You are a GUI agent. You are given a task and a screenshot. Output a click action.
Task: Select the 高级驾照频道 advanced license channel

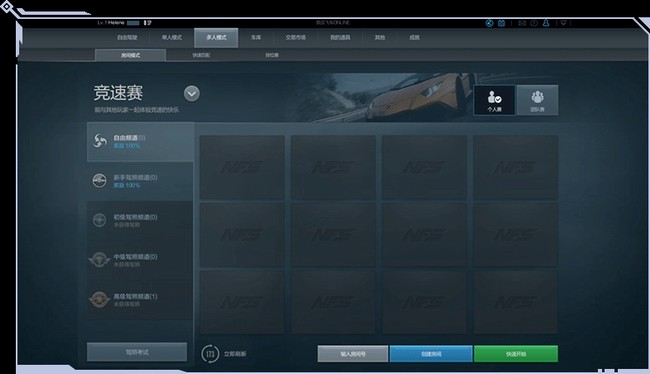click(x=140, y=300)
